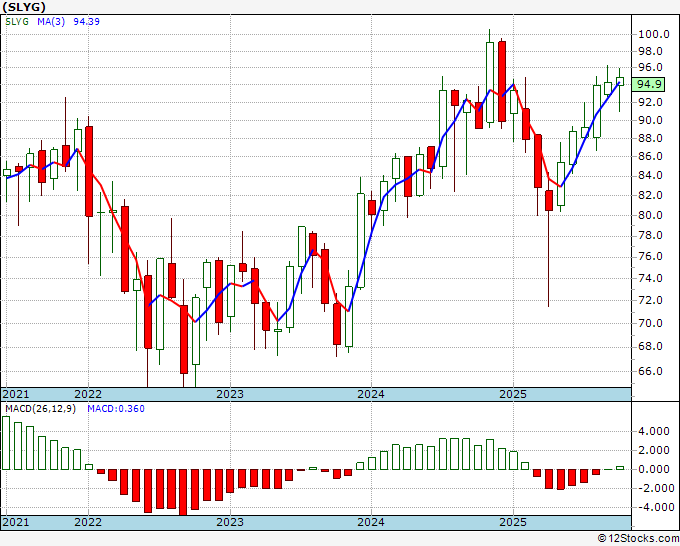Click the highlighted 94.9 current price tag

[x=648, y=84]
